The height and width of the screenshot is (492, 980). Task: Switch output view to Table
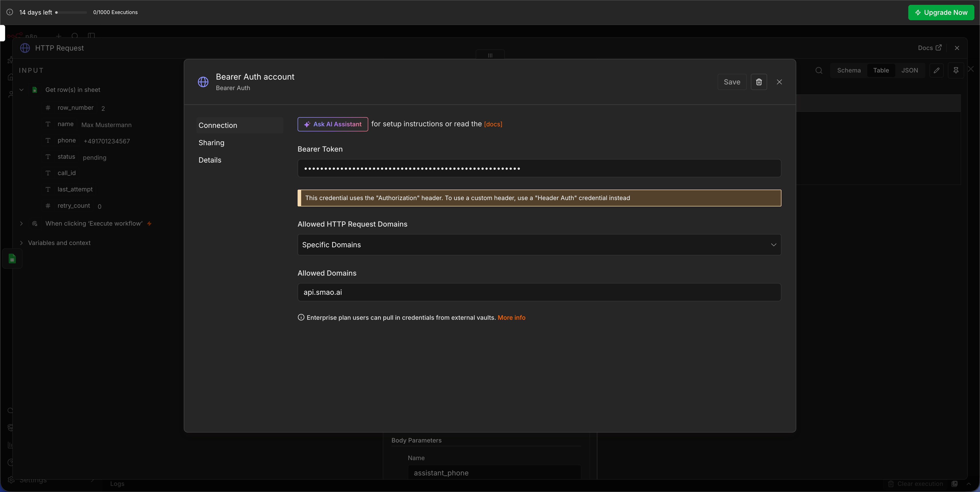click(881, 70)
